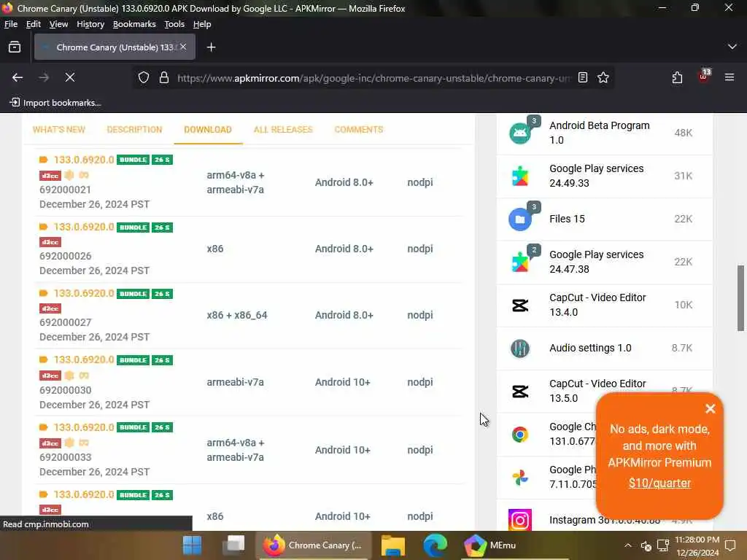Click the Android Beta Program 1.0 title
The height and width of the screenshot is (560, 747).
click(x=600, y=133)
